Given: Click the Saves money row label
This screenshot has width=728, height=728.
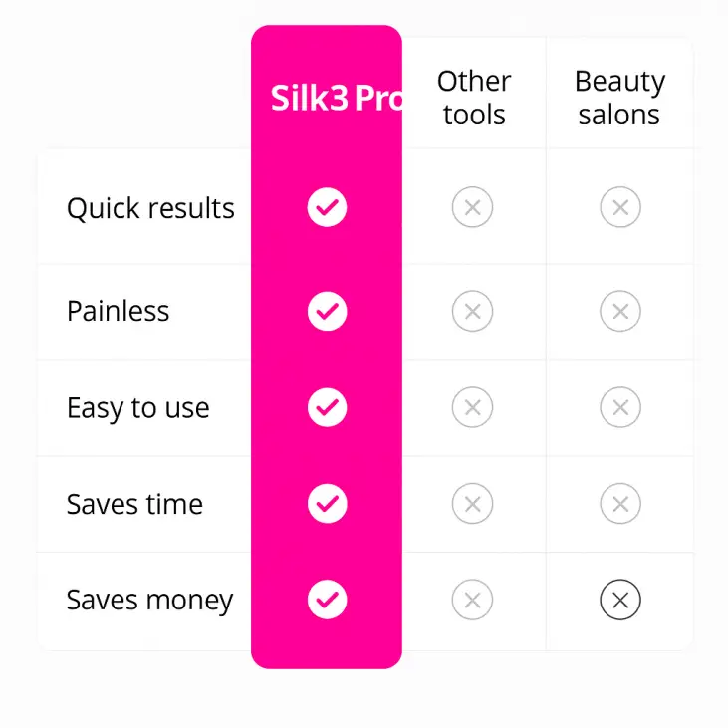Looking at the screenshot, I should tap(149, 601).
